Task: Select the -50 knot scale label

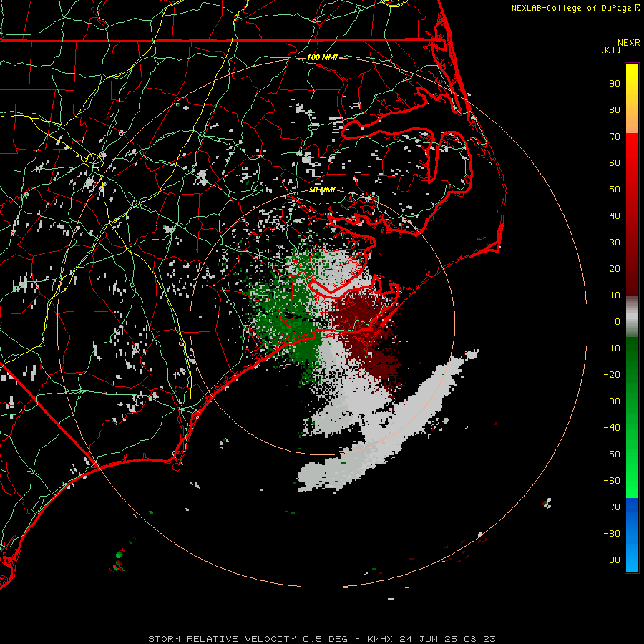Action: tap(612, 454)
